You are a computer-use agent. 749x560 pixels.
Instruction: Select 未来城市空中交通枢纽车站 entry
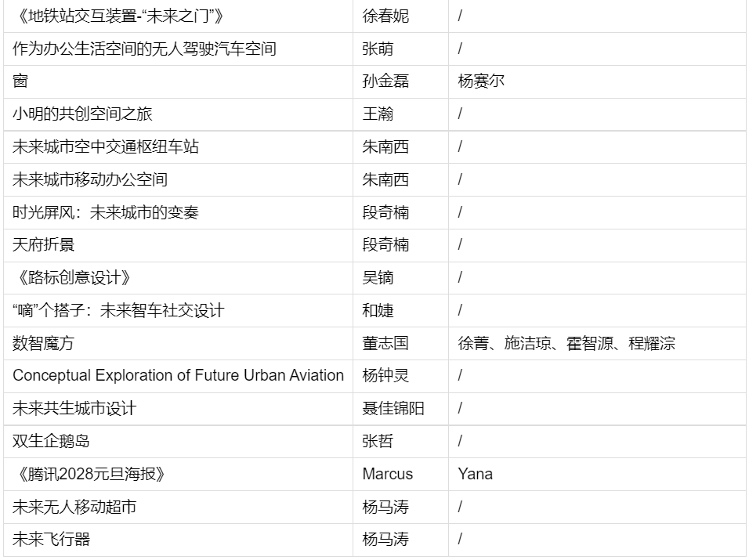pos(178,147)
